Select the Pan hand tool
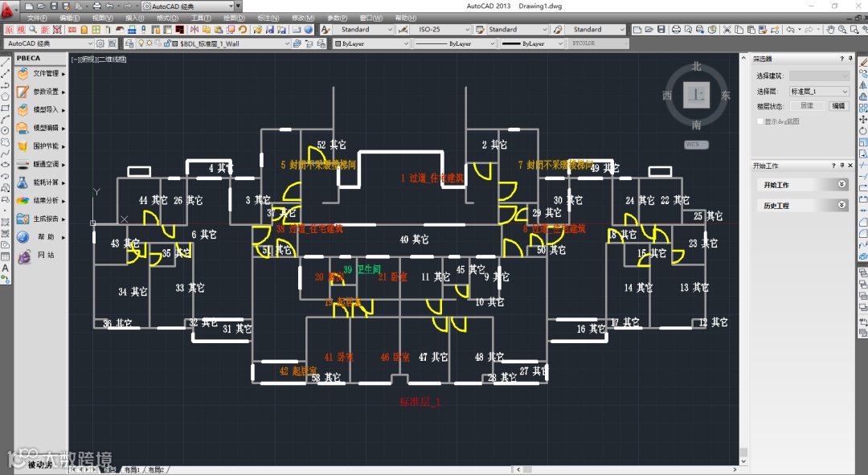Viewport: 868px width, 475px height. click(830, 30)
